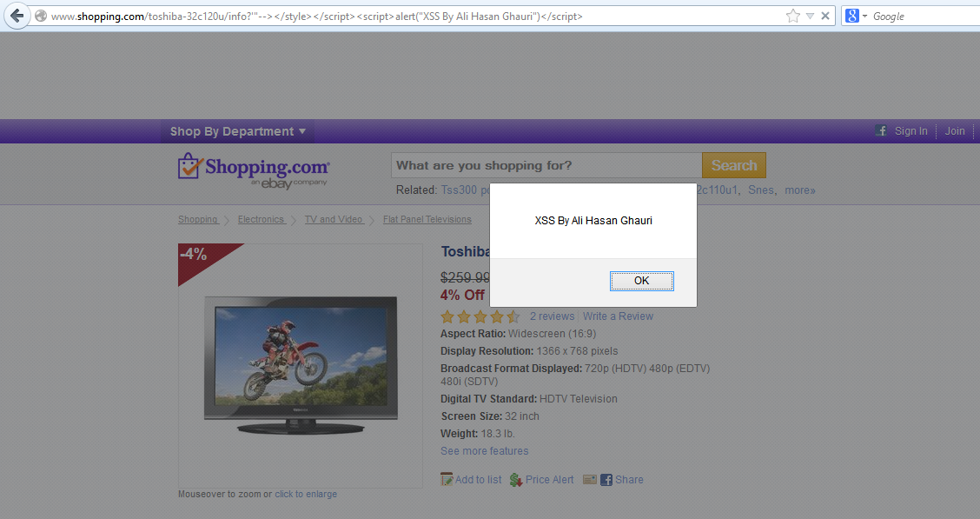Open the click to enlarge link

point(306,494)
